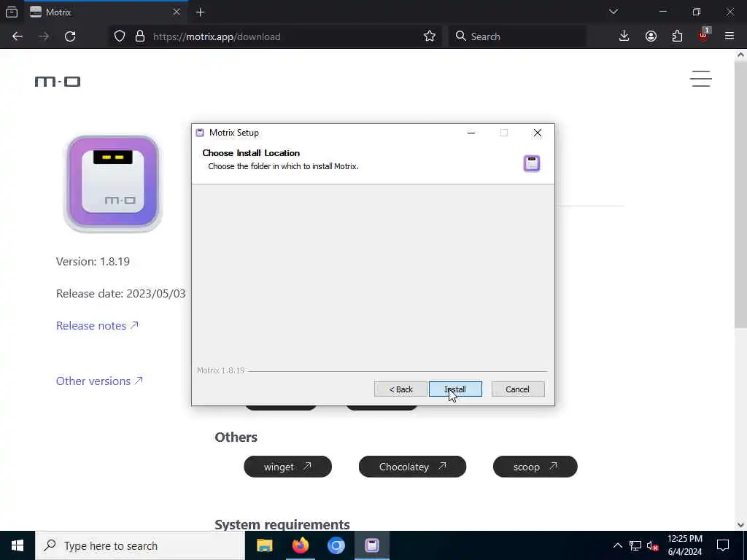Open the Firefox View icon
The height and width of the screenshot is (560, 747).
coord(12,12)
